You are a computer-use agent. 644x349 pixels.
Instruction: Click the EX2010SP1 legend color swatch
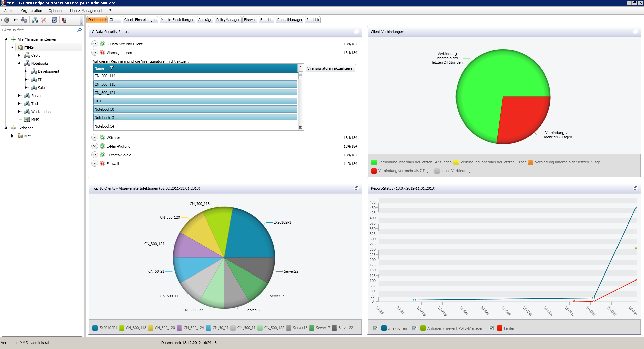tap(95, 328)
